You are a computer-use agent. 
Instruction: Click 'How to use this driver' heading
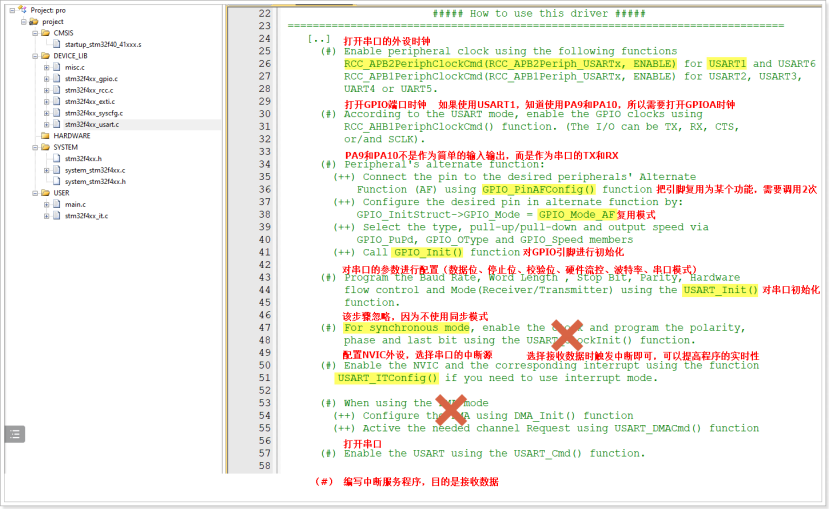(539, 13)
